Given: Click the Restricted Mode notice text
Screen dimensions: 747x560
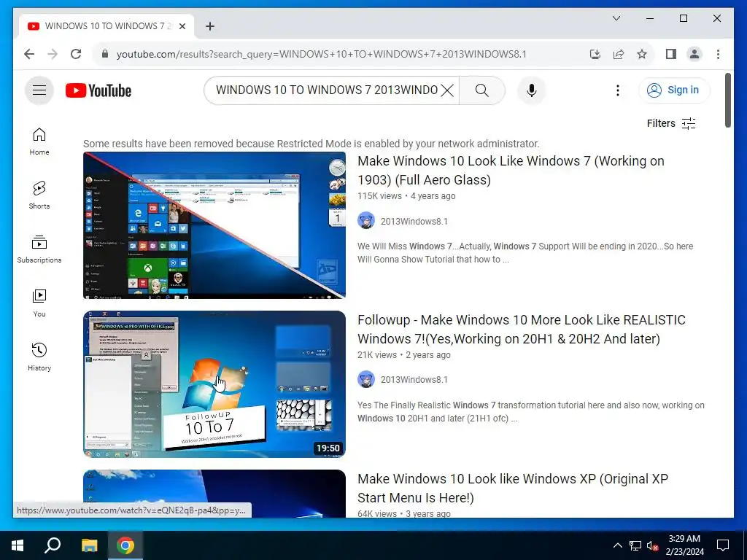Looking at the screenshot, I should (x=311, y=144).
